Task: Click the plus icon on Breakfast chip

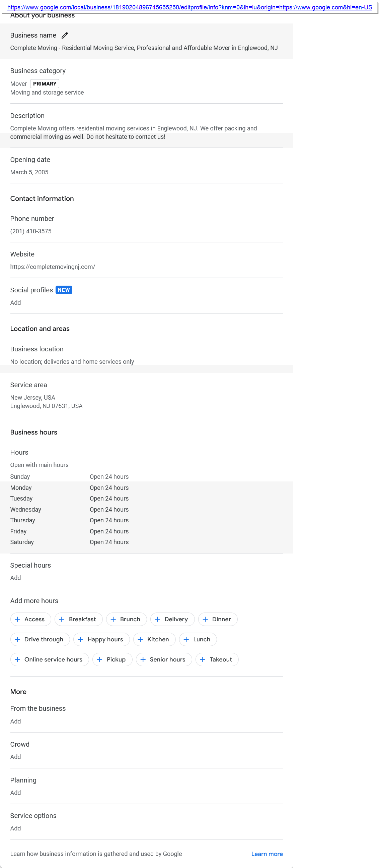Action: 62,619
